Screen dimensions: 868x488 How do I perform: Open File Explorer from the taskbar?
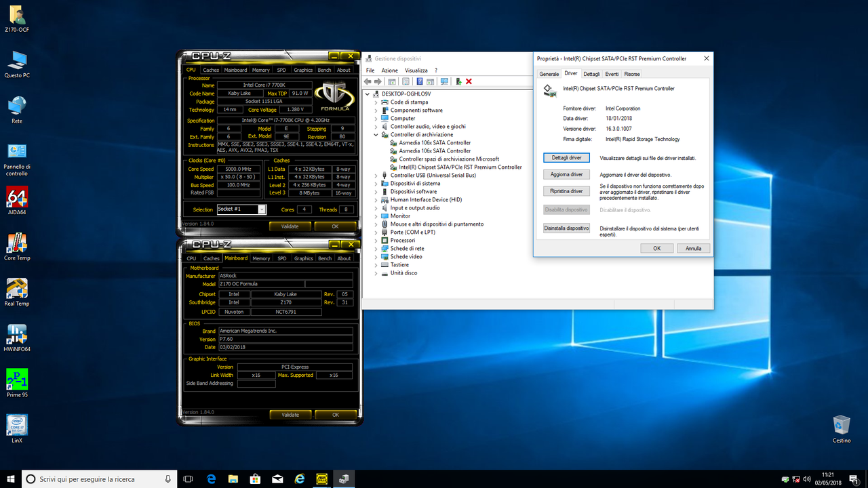(x=233, y=479)
